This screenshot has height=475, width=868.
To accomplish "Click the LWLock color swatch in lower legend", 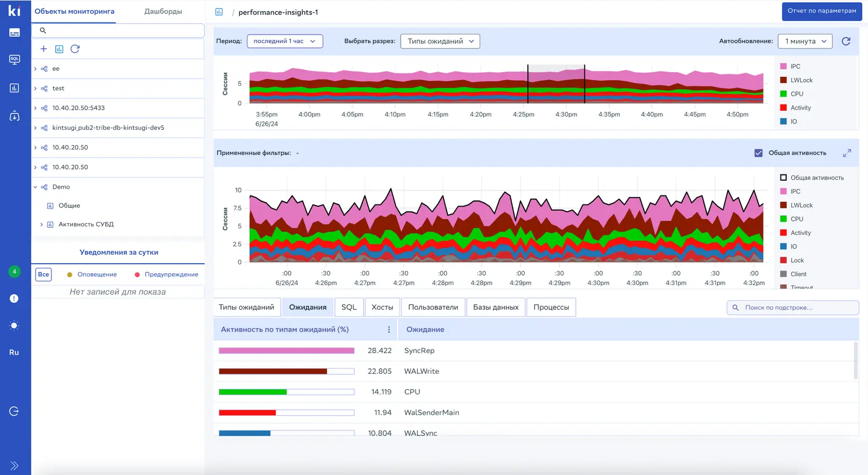I will point(783,205).
